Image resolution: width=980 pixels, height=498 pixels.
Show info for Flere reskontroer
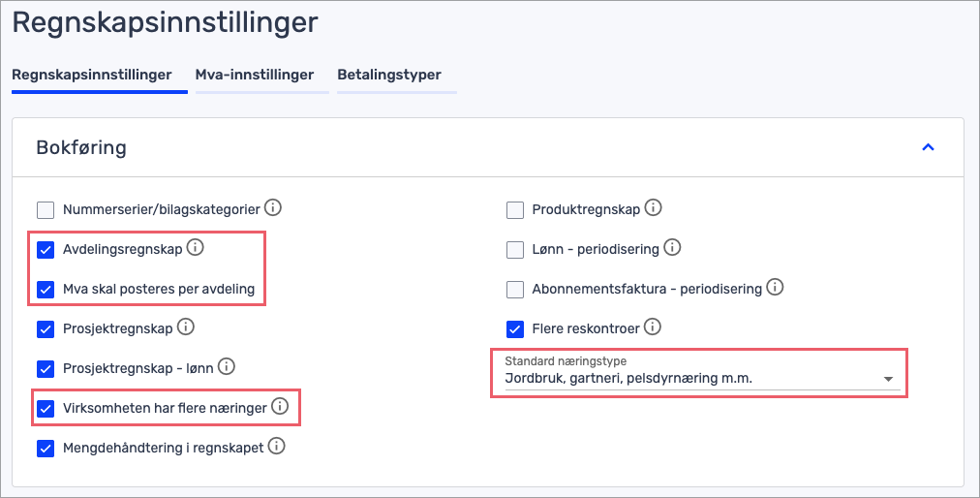click(x=653, y=327)
